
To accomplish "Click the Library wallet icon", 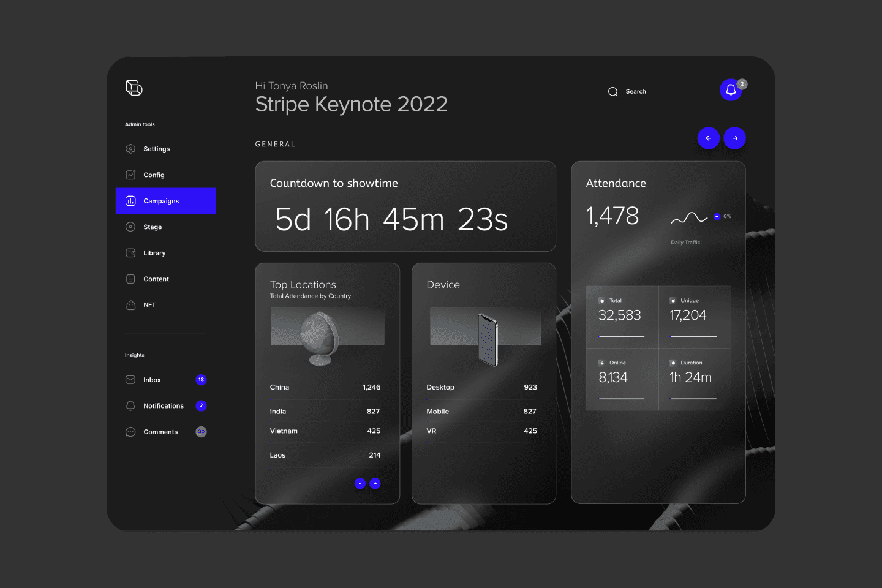I will point(130,253).
